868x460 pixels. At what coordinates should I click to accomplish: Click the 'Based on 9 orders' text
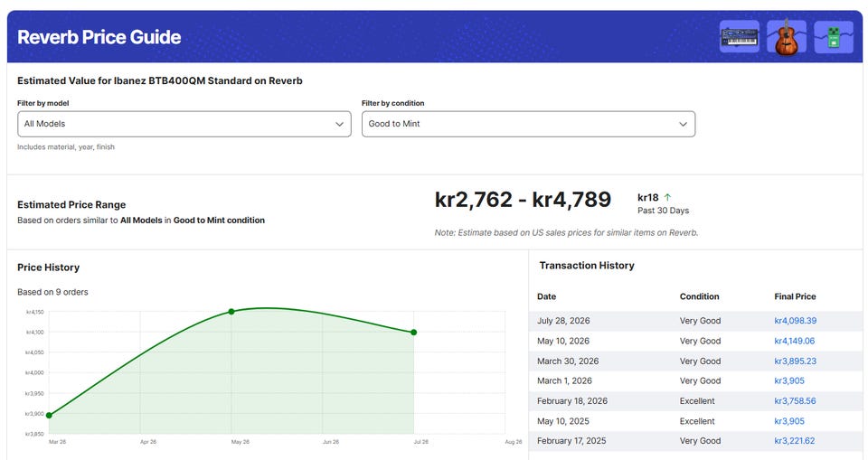tap(52, 292)
